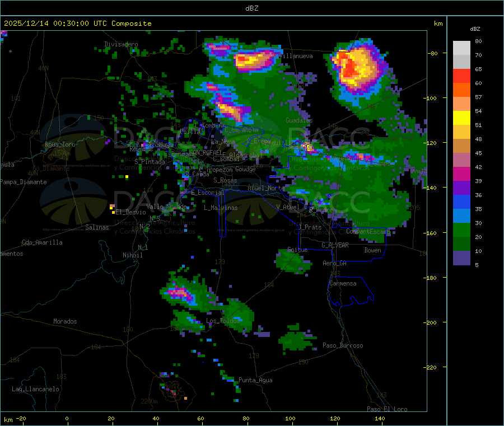
Task: Select the bright yellow 51-54 dBZ legend swatch
Action: (x=461, y=118)
